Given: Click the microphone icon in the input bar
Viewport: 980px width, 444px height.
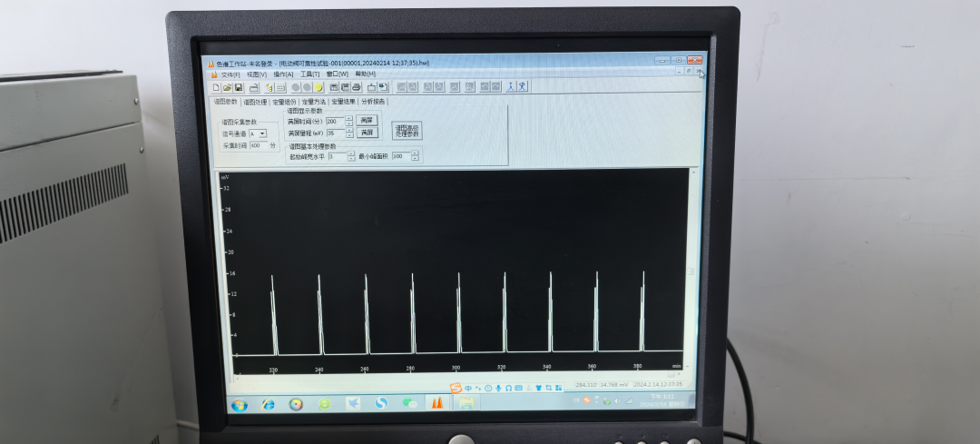Looking at the screenshot, I should [x=498, y=389].
